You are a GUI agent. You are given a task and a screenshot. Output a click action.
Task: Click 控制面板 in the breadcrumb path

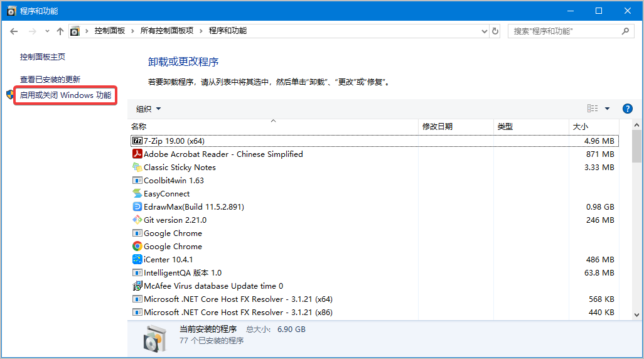click(x=110, y=31)
